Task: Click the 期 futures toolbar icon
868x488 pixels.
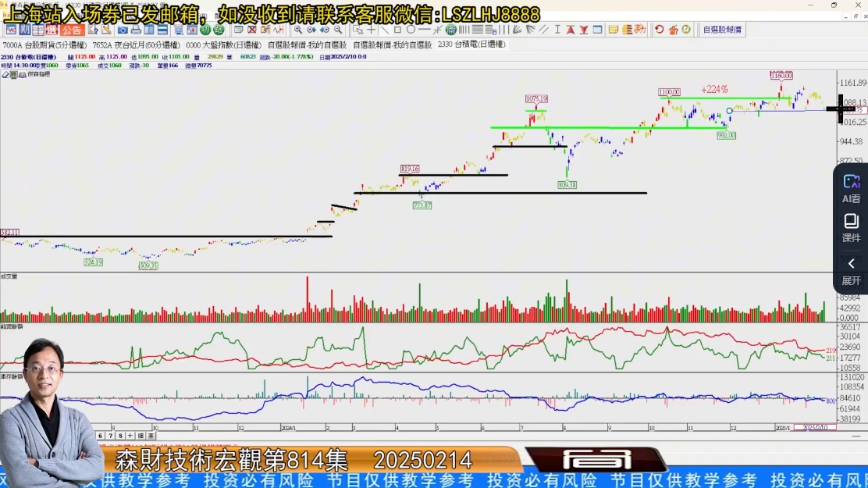Action: 24,30
